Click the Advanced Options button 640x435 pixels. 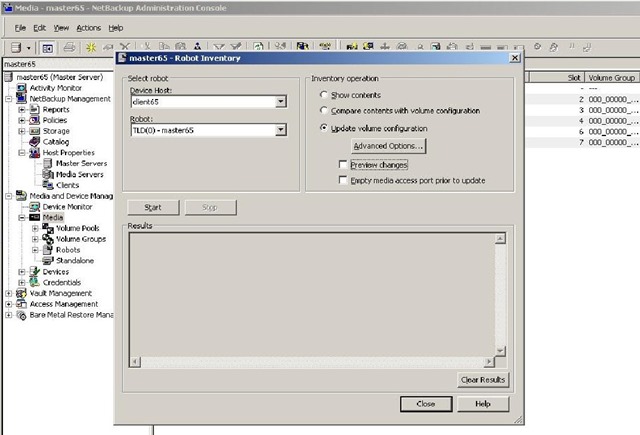pos(389,146)
